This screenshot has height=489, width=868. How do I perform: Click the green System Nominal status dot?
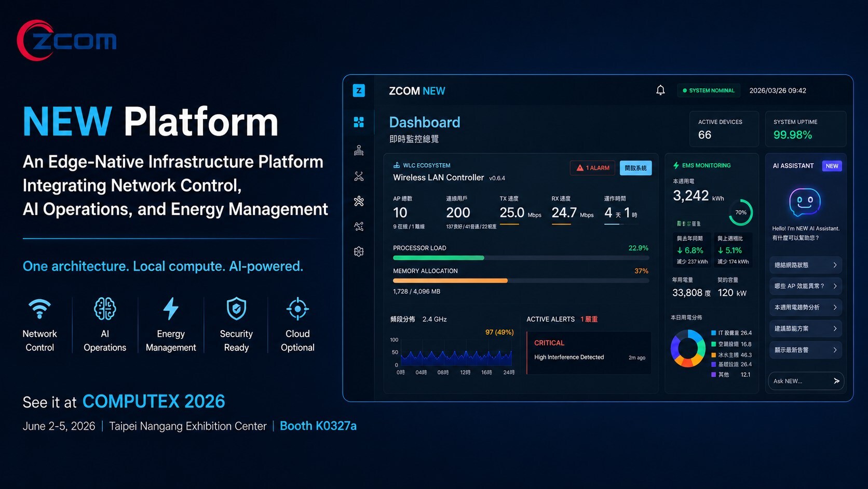pos(685,90)
